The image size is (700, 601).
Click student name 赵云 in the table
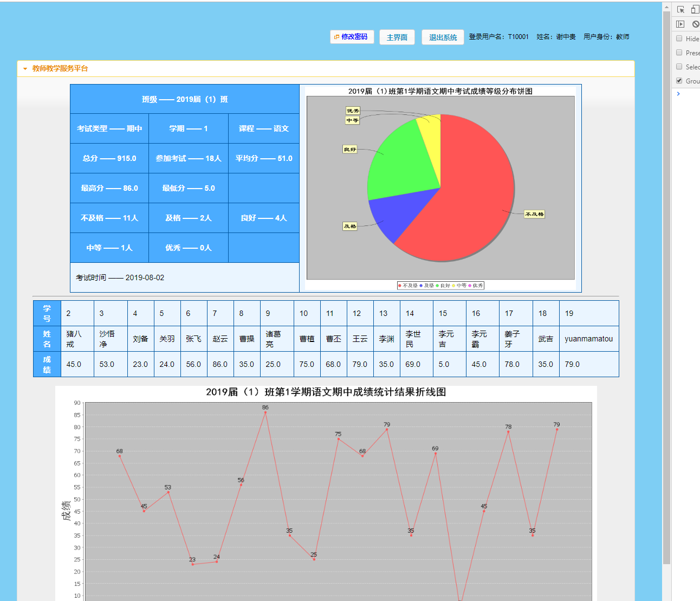220,339
